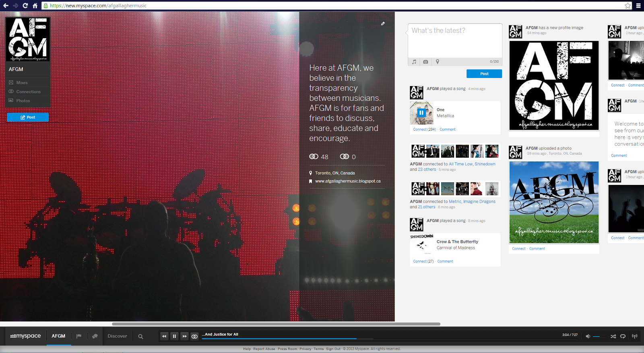Go forward with the browser forward arrow
This screenshot has width=644, height=353.
[x=15, y=6]
